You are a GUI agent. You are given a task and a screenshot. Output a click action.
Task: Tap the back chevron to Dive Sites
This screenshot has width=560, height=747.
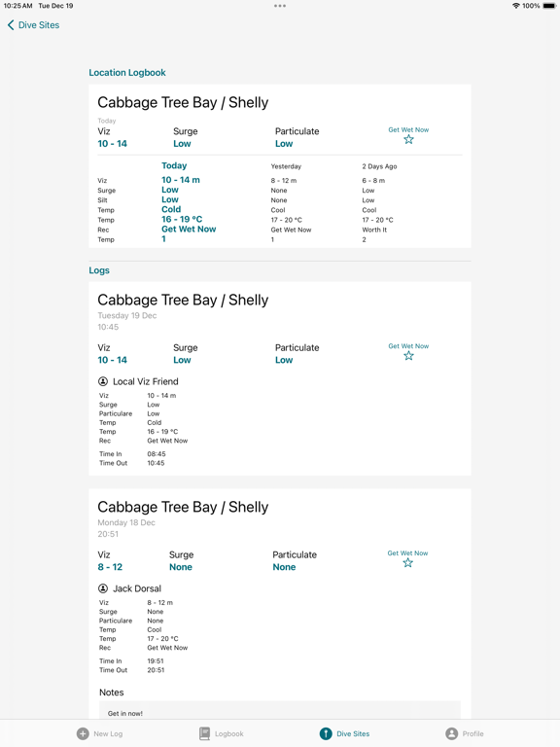[11, 25]
